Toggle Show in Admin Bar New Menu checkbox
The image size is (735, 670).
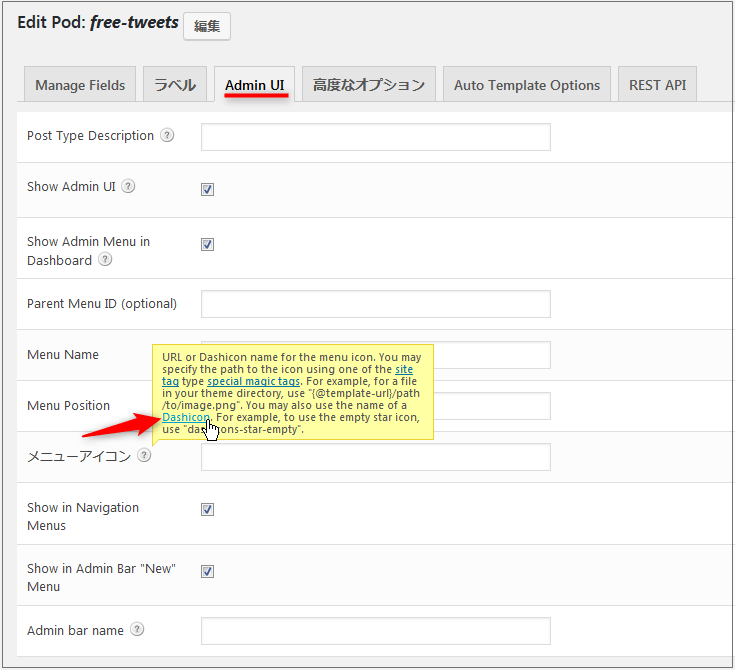(207, 571)
